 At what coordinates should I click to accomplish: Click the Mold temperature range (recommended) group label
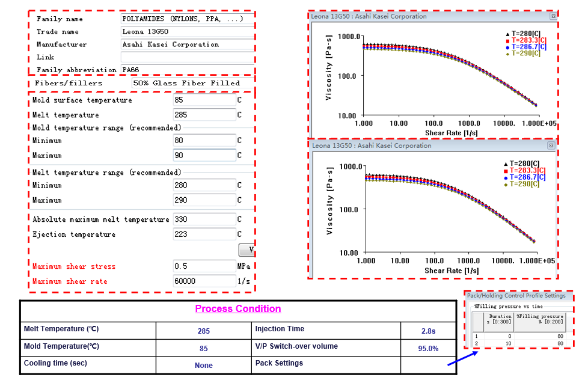tap(107, 127)
